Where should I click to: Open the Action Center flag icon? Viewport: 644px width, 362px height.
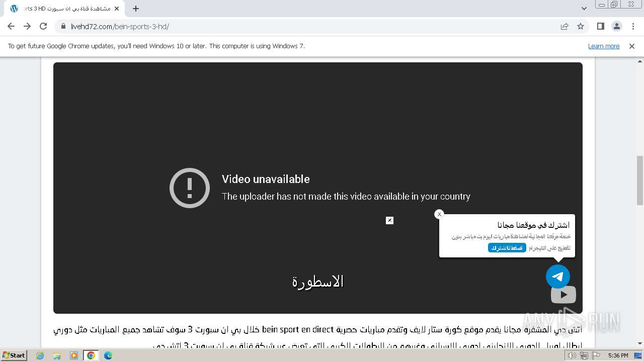click(x=596, y=355)
